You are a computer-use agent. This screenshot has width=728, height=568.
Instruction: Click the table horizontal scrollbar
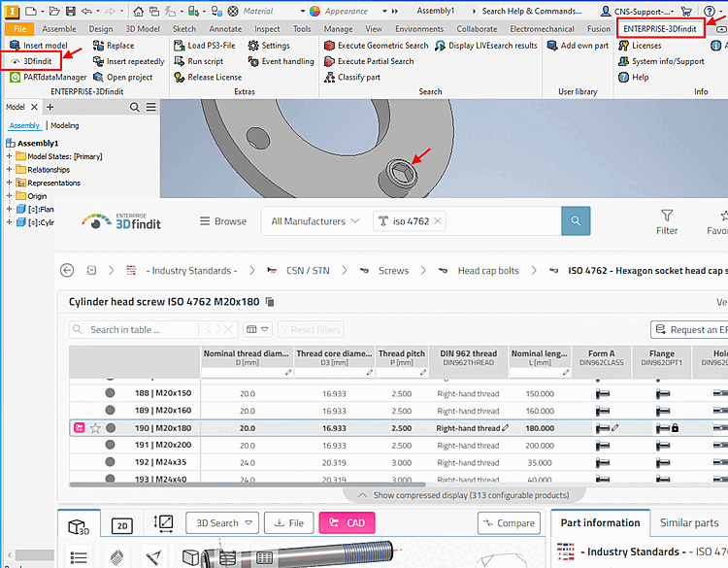pyautogui.click(x=247, y=484)
